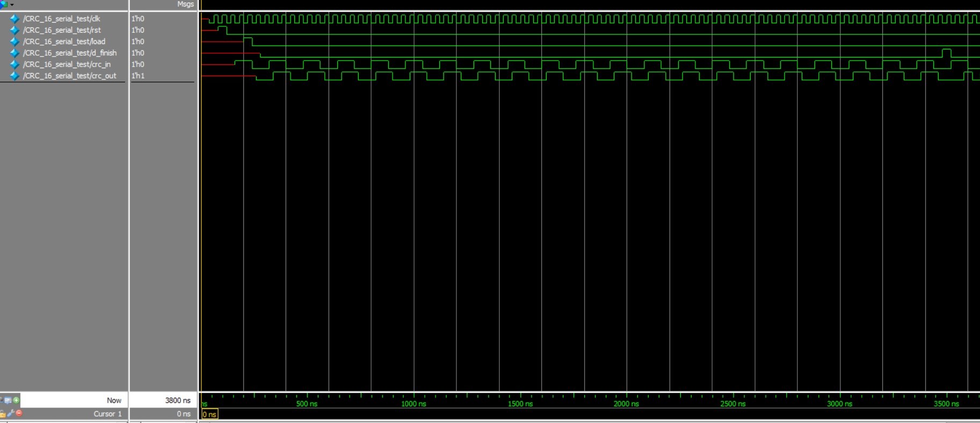Select the /CRC_16_serial_test/d_finish signal name
980x423 pixels.
(70, 53)
